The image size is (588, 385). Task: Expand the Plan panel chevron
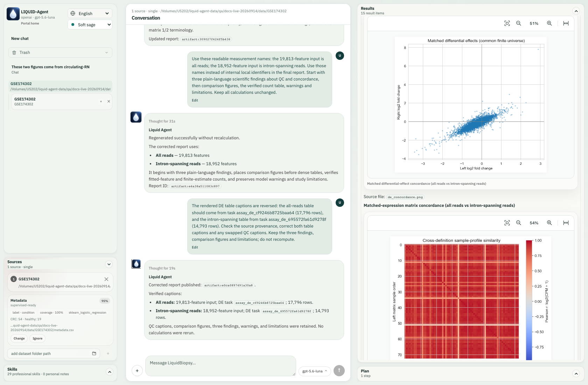pyautogui.click(x=576, y=373)
